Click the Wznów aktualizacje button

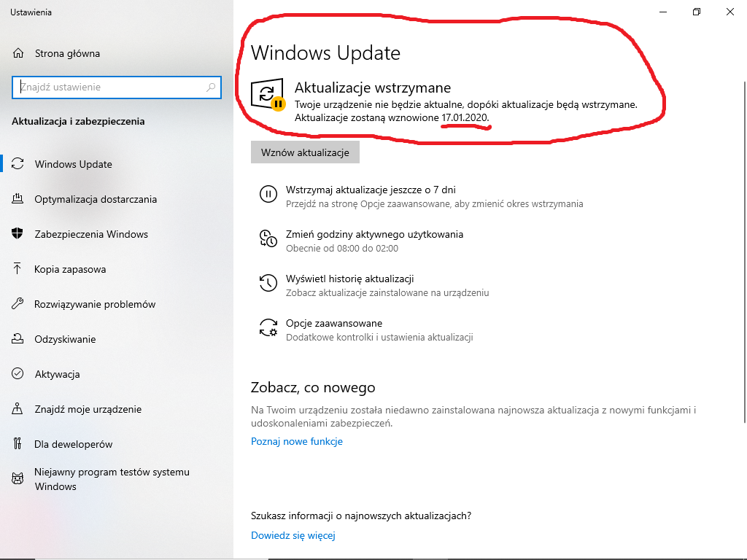pyautogui.click(x=305, y=152)
